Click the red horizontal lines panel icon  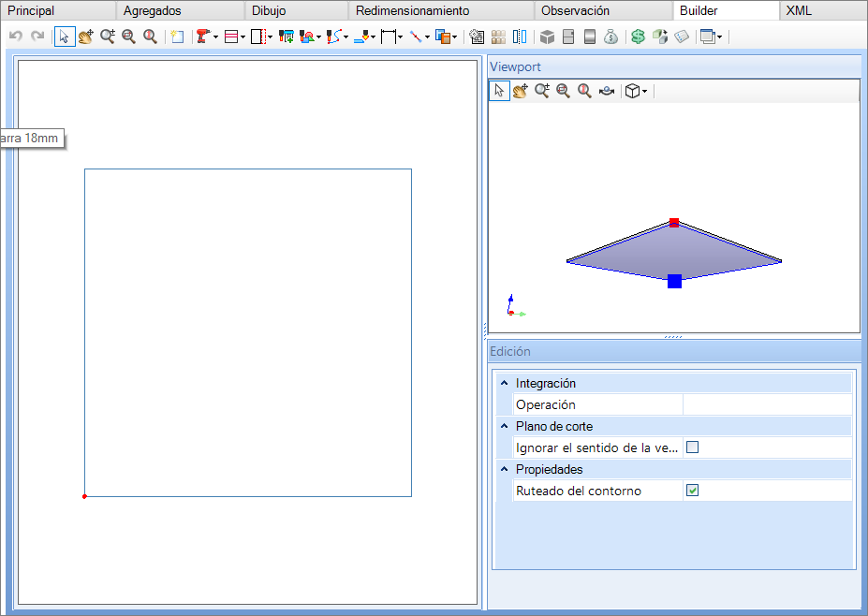pyautogui.click(x=231, y=37)
